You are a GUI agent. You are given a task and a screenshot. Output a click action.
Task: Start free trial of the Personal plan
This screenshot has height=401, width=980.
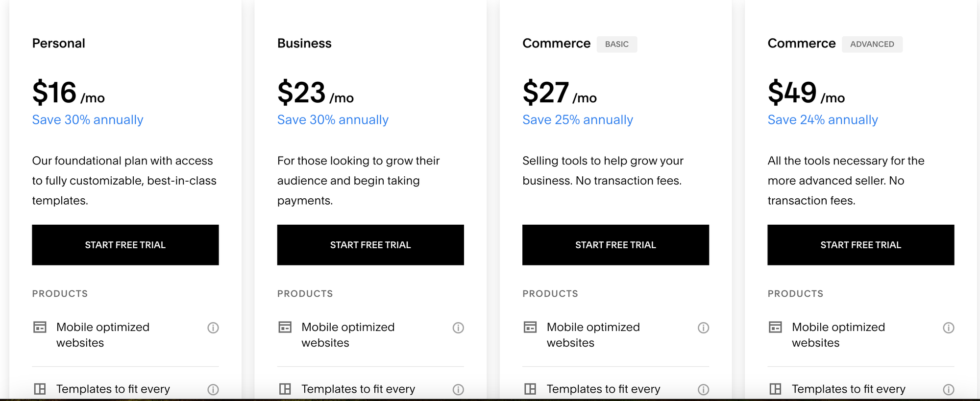(x=125, y=245)
